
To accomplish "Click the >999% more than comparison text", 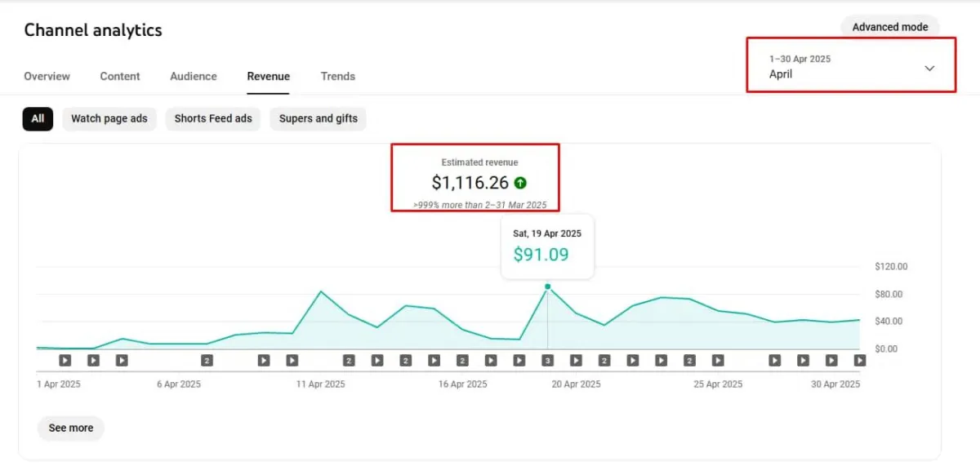I will (479, 205).
